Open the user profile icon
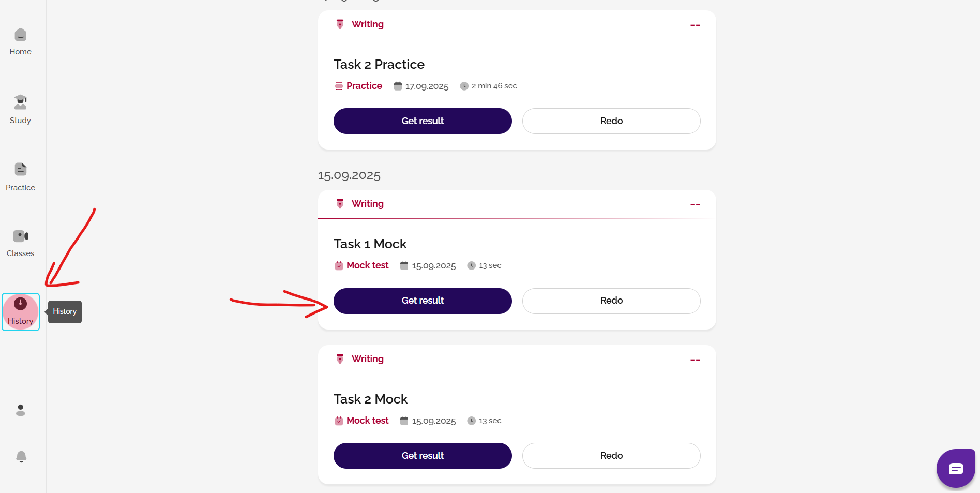980x493 pixels. click(x=21, y=410)
